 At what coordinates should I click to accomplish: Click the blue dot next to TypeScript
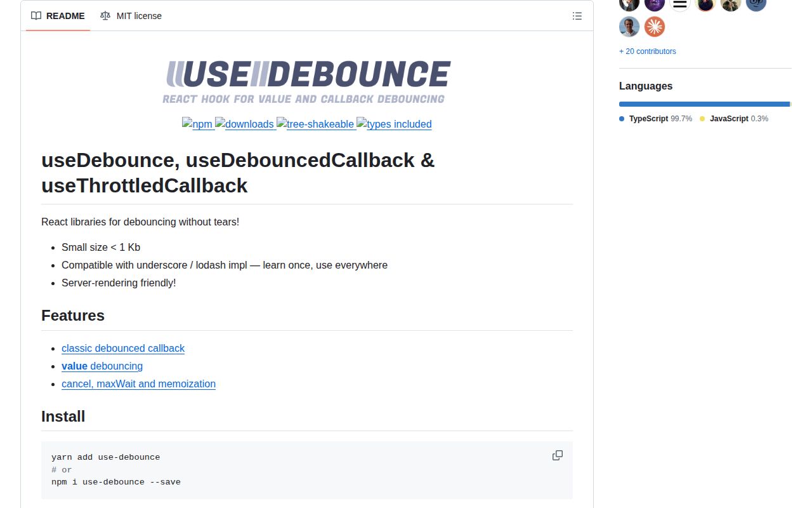coord(622,119)
